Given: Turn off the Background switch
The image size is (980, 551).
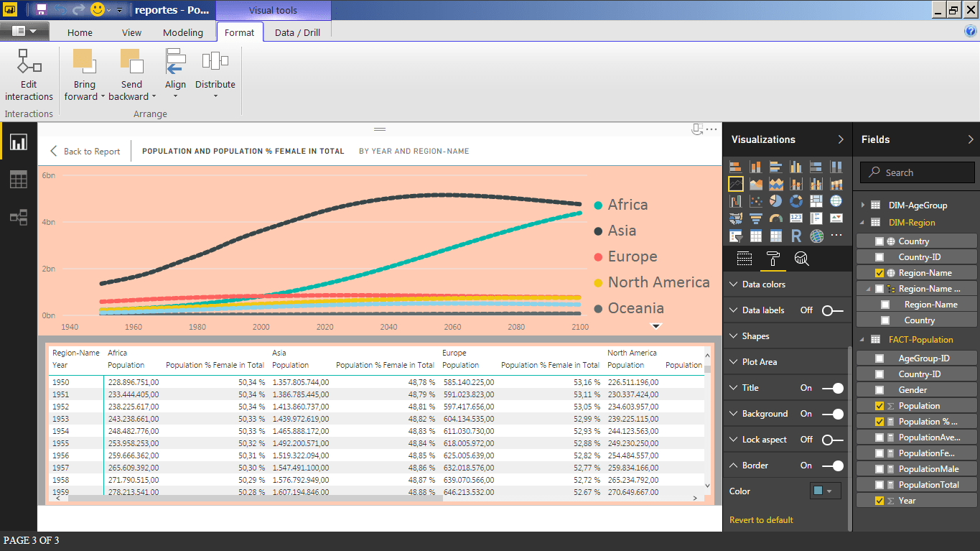Looking at the screenshot, I should (x=833, y=414).
